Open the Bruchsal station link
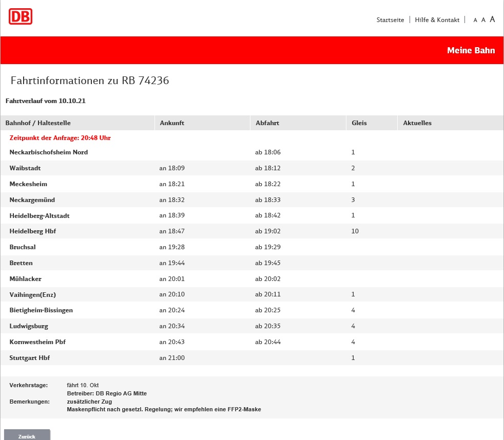The width and height of the screenshot is (504, 440). (x=23, y=247)
